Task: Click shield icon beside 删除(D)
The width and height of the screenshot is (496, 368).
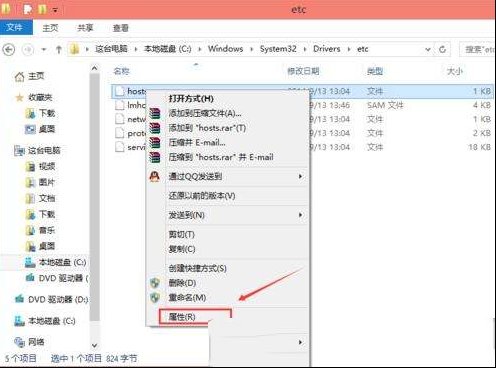Action: pos(154,283)
